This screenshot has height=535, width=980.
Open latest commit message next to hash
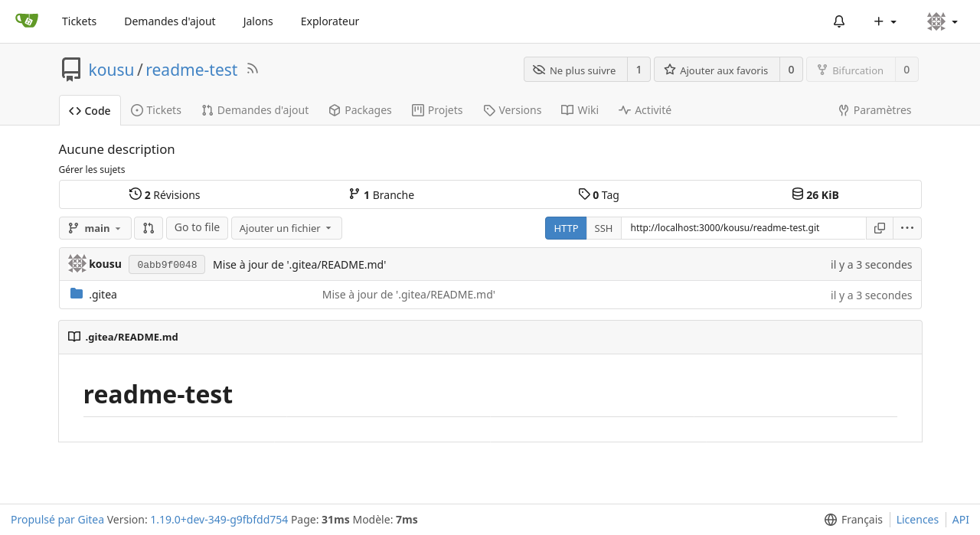299,265
